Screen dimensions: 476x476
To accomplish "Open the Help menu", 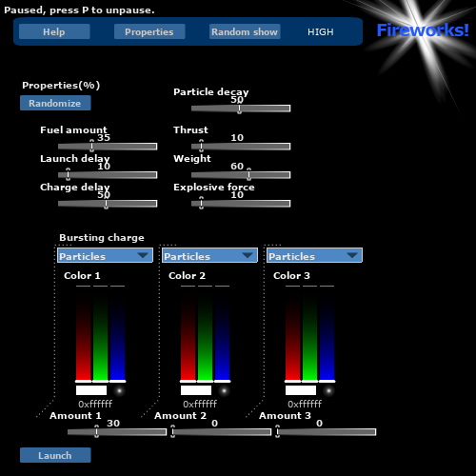I will coord(54,31).
